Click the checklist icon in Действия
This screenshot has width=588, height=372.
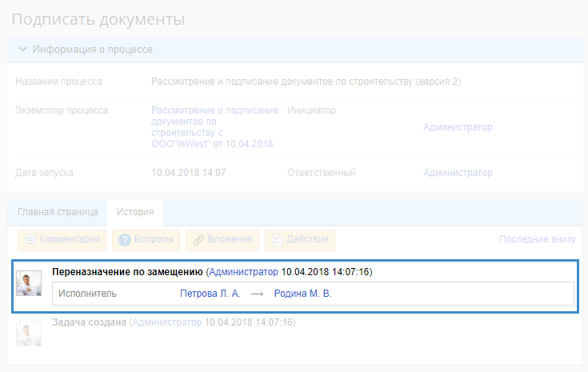[x=278, y=240]
